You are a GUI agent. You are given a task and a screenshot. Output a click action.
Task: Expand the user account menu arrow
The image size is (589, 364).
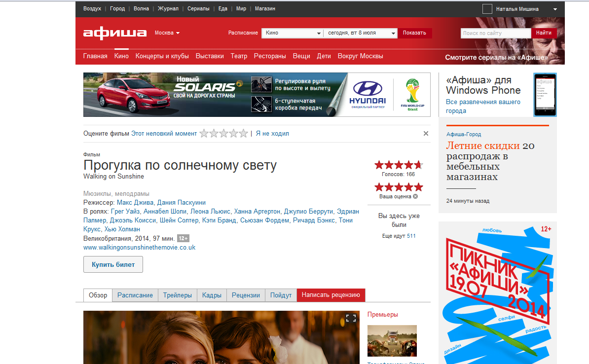[555, 9]
